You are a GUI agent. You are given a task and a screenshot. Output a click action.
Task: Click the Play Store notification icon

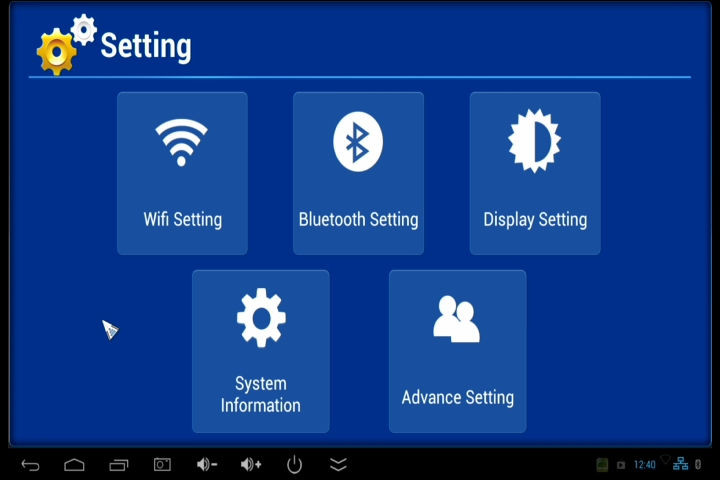point(621,465)
